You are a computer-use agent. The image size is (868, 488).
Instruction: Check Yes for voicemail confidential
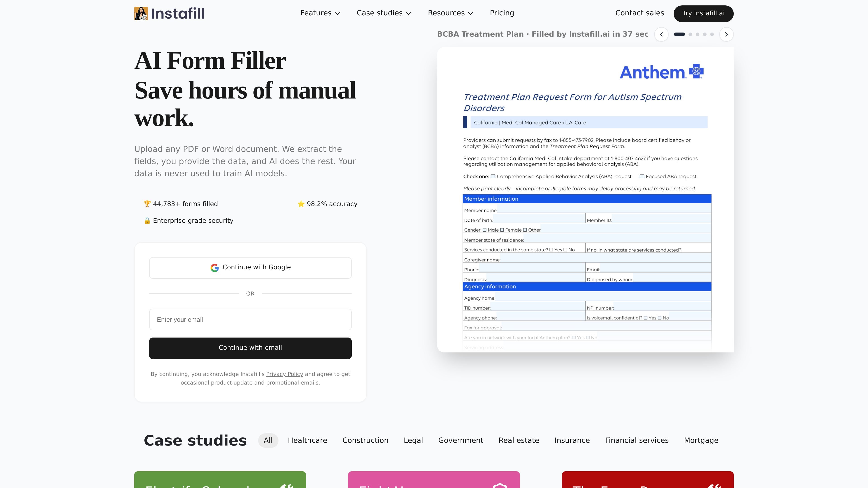point(646,318)
